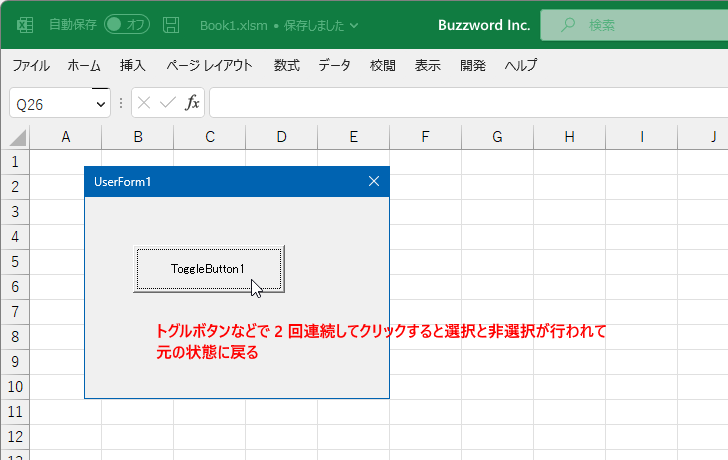The width and height of the screenshot is (728, 460).
Task: Select column I header
Action: (641, 137)
